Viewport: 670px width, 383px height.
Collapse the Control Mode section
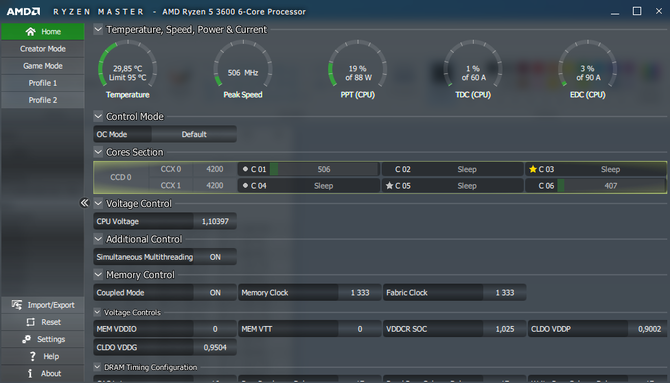click(x=98, y=116)
